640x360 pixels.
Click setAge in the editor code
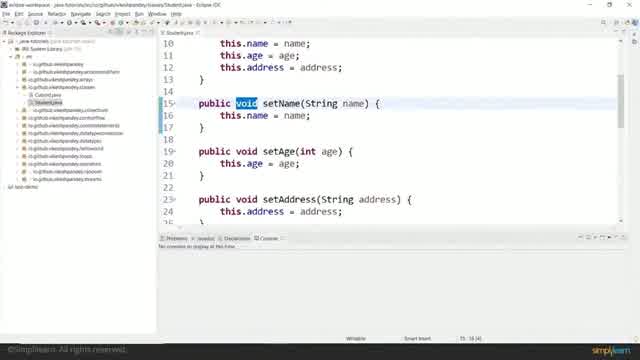click(x=279, y=152)
